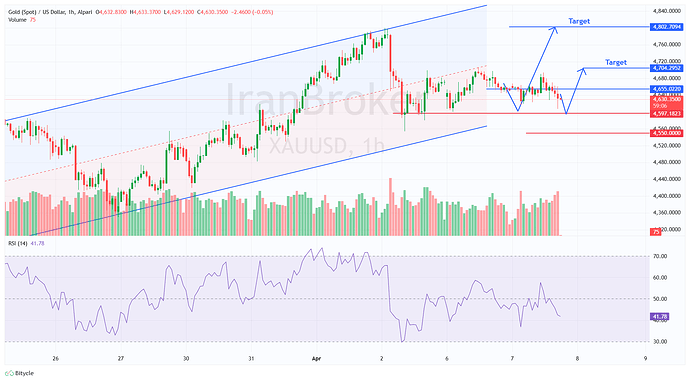Click the 4,520.0000 price axis tick
The image size is (690, 381).
667,145
